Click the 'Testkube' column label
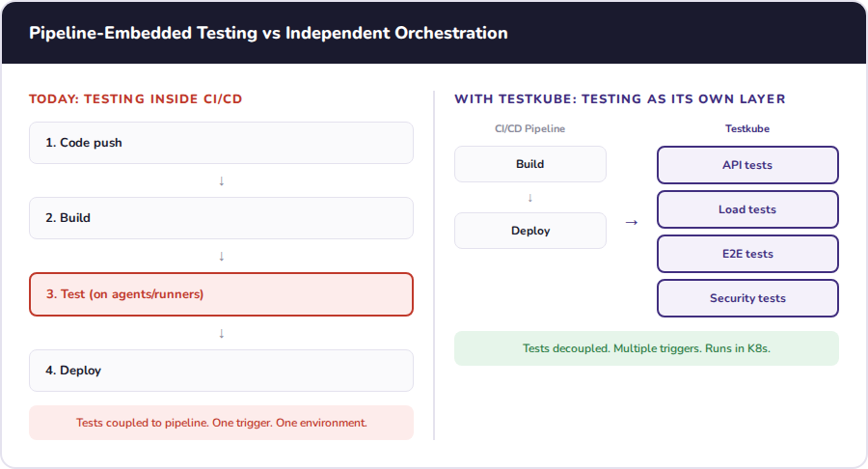This screenshot has height=469, width=868. pyautogui.click(x=747, y=128)
